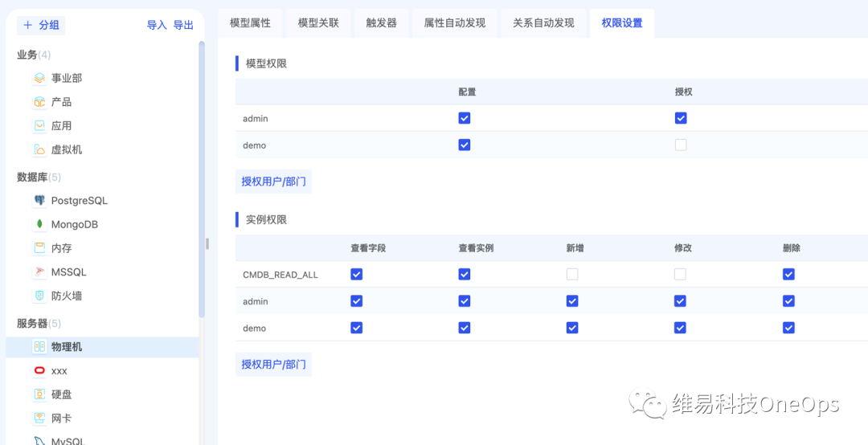Click the sidebar resize handle
Screen dimensions: 868x445
click(207, 243)
